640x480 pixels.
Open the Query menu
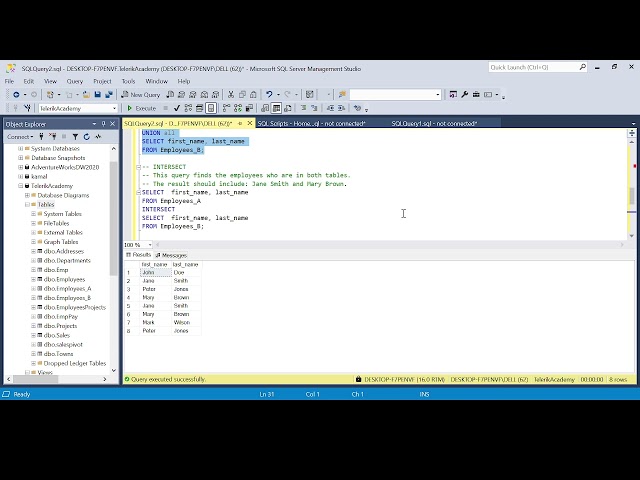[75, 81]
